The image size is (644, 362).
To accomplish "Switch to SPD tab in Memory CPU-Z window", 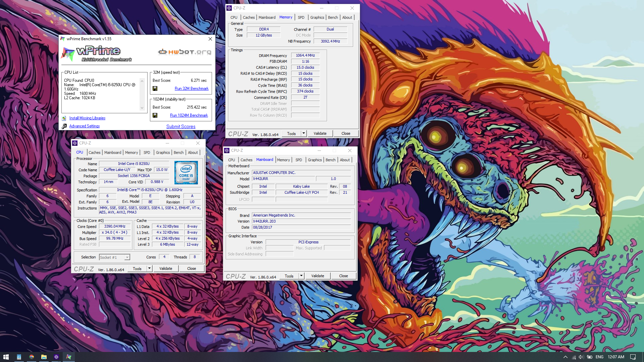I will (301, 17).
